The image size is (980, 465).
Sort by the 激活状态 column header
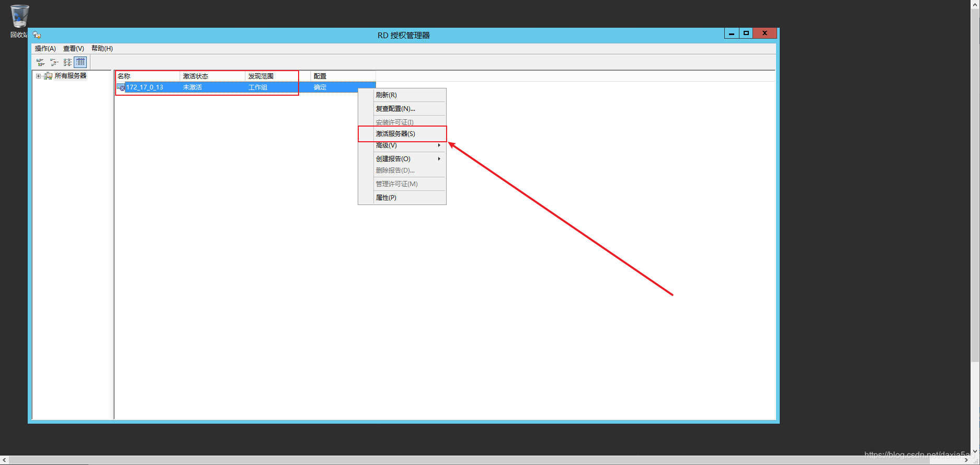213,76
